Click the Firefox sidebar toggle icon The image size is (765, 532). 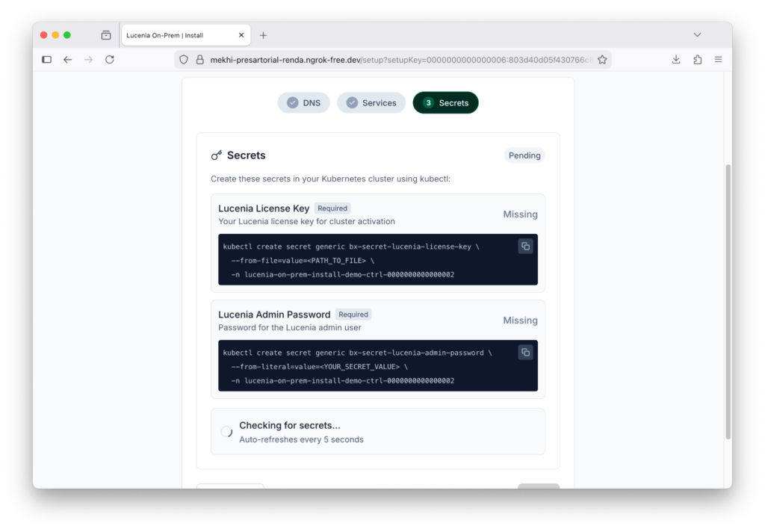click(x=46, y=60)
